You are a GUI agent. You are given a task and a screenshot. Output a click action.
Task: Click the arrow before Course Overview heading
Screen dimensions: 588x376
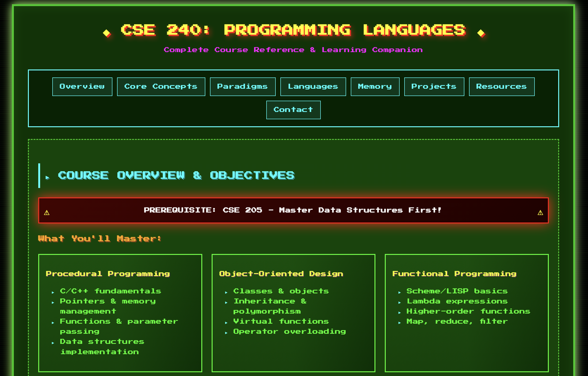pos(48,178)
